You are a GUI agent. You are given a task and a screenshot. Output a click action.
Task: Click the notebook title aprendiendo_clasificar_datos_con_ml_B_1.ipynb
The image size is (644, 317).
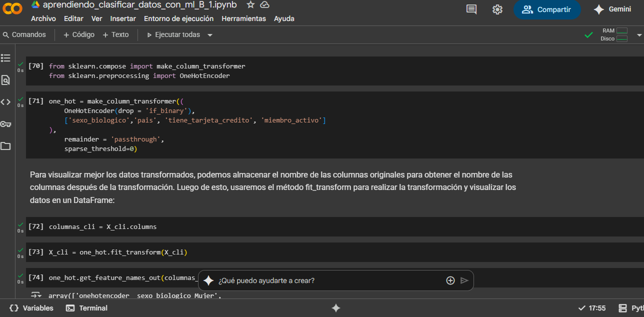[140, 4]
